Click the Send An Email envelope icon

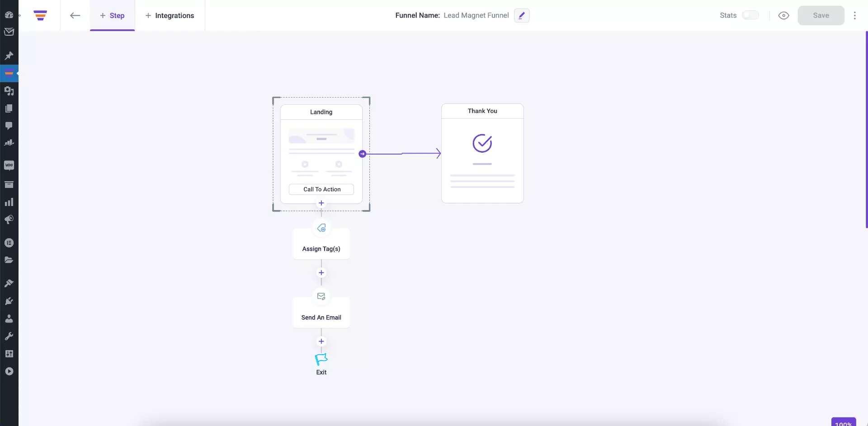321,297
